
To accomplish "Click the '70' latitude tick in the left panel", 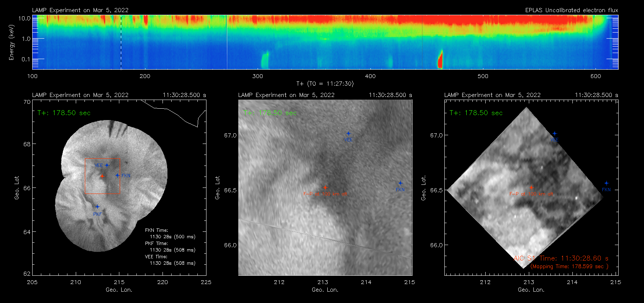I will (27, 102).
